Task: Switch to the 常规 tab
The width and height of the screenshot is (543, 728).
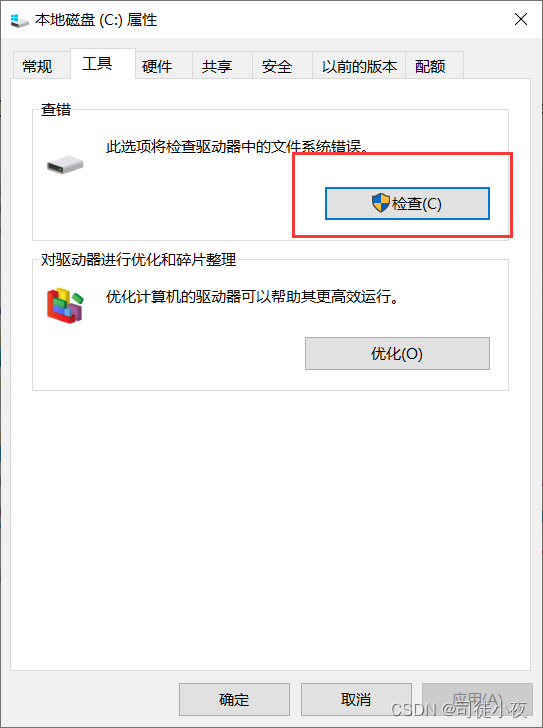Action: (38, 66)
